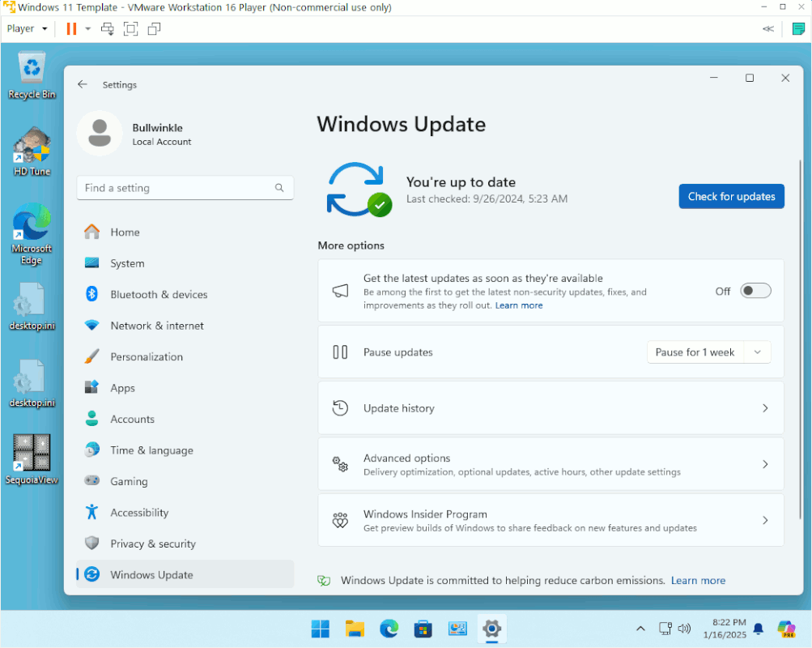812x648 pixels.
Task: Click Check for updates button
Action: [731, 196]
